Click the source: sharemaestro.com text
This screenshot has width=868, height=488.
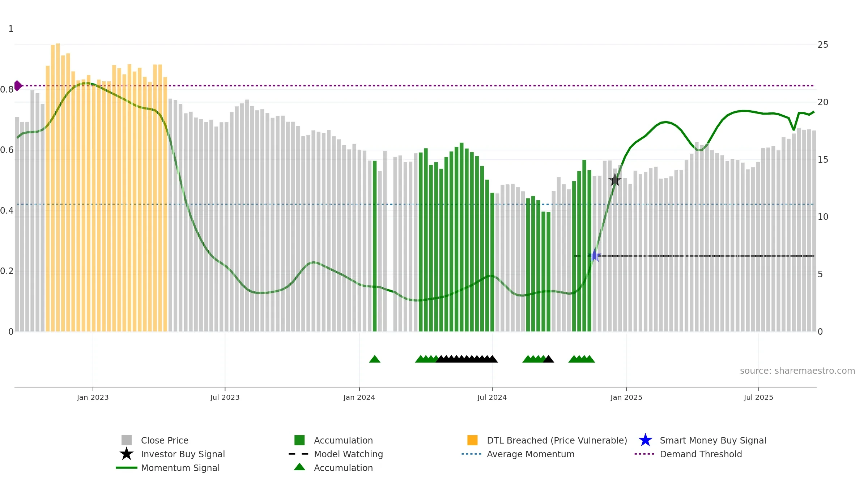pyautogui.click(x=797, y=371)
